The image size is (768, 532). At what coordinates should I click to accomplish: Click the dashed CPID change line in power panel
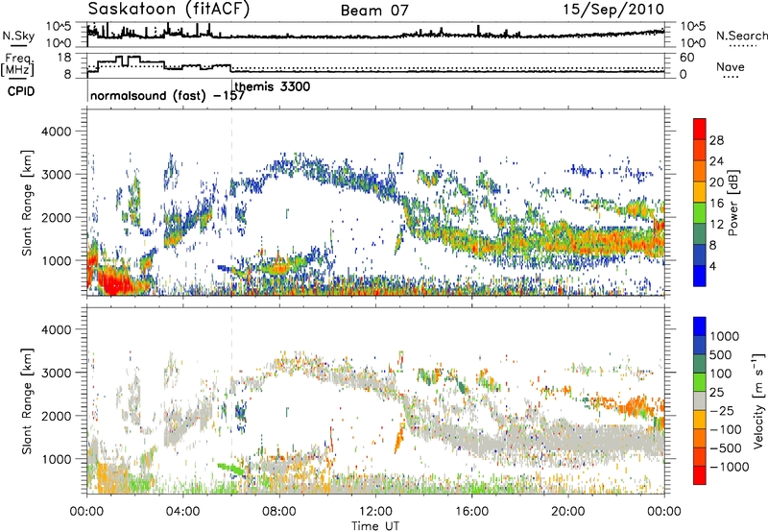coord(231,203)
